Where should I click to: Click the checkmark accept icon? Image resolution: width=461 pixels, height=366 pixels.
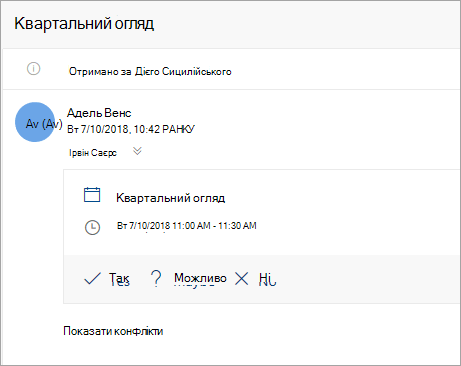92,279
